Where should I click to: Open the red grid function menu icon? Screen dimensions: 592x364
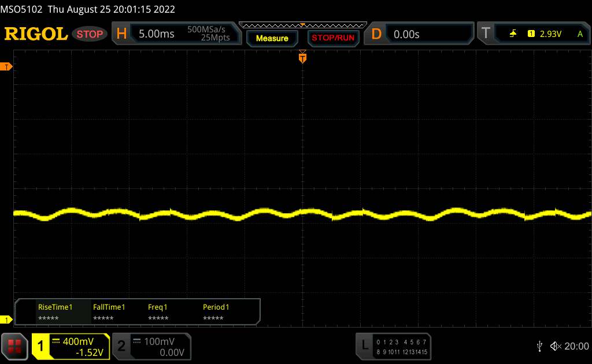point(16,346)
